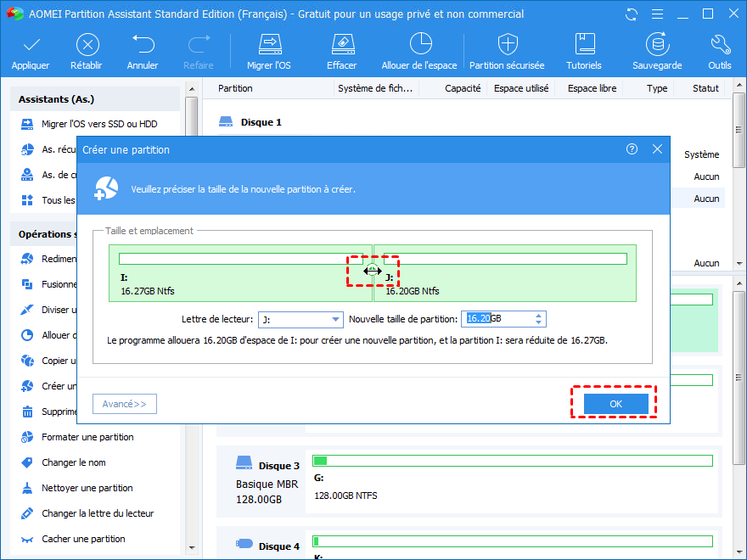Click the sidebar scroll down arrow
Viewport: 747px width, 560px height.
(x=192, y=548)
